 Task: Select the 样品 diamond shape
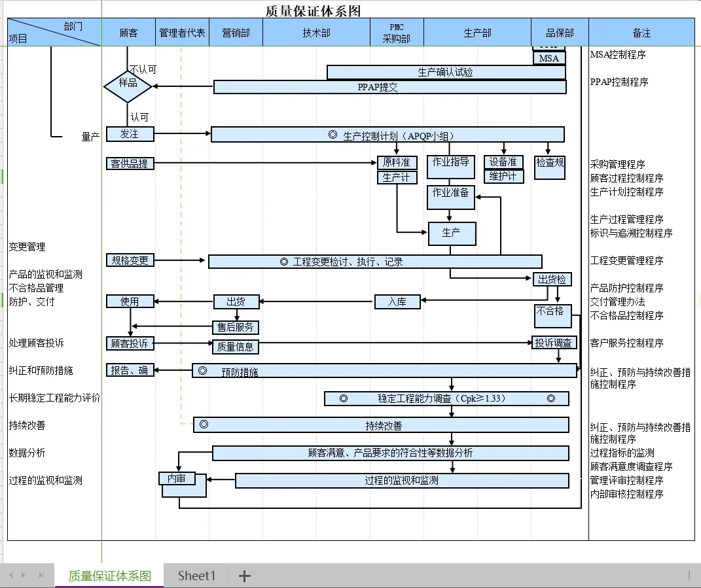coord(128,86)
